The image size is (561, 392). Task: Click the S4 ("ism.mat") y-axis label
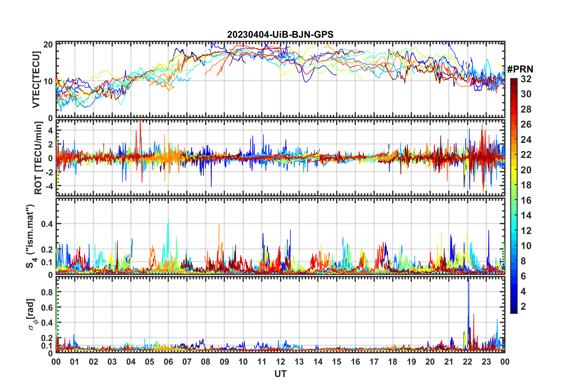[x=30, y=236]
